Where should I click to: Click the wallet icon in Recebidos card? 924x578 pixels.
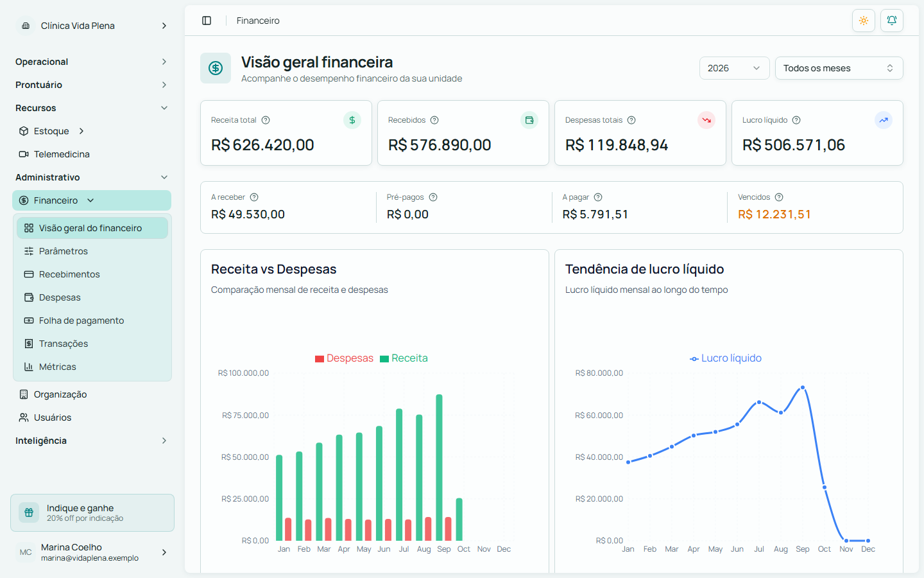[x=529, y=120]
